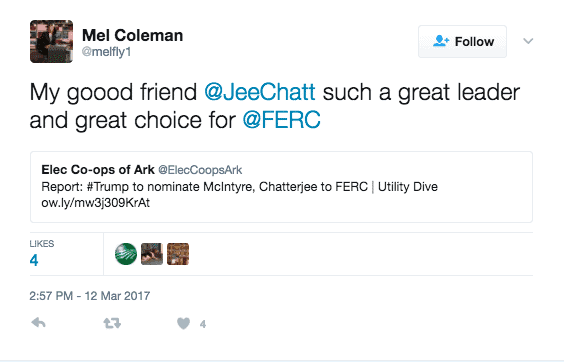The image size is (564, 362).
Task: Open the @JeeChatt mention
Action: tap(260, 92)
